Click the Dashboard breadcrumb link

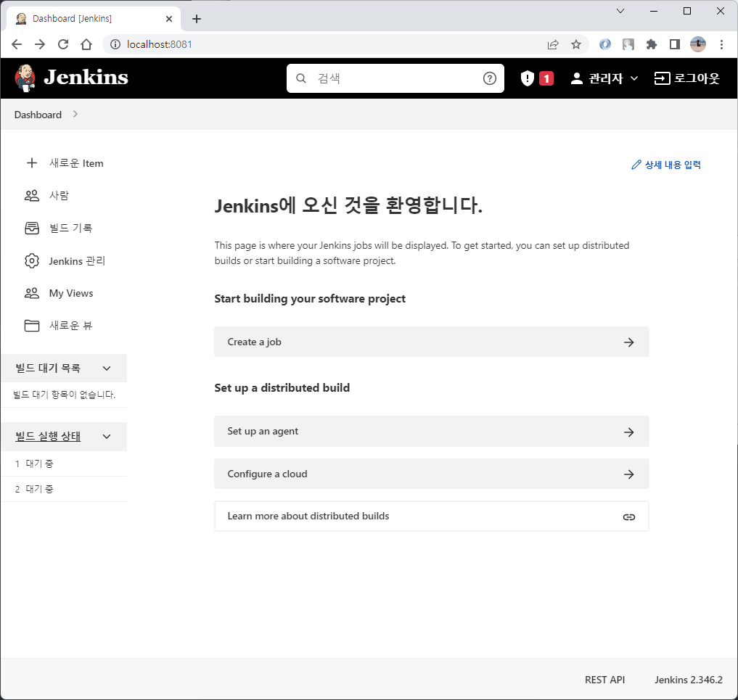pos(38,115)
